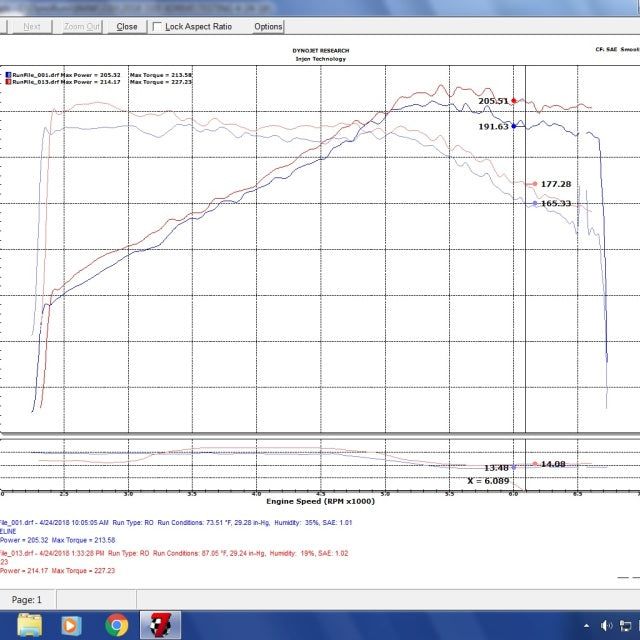The width and height of the screenshot is (640, 640).
Task: Select the red 205.51 power marker
Action: point(514,101)
